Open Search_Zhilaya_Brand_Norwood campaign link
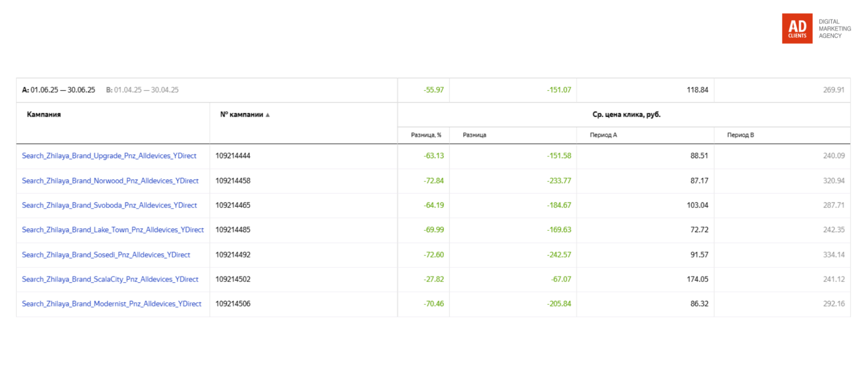The width and height of the screenshot is (868, 366). coord(110,181)
